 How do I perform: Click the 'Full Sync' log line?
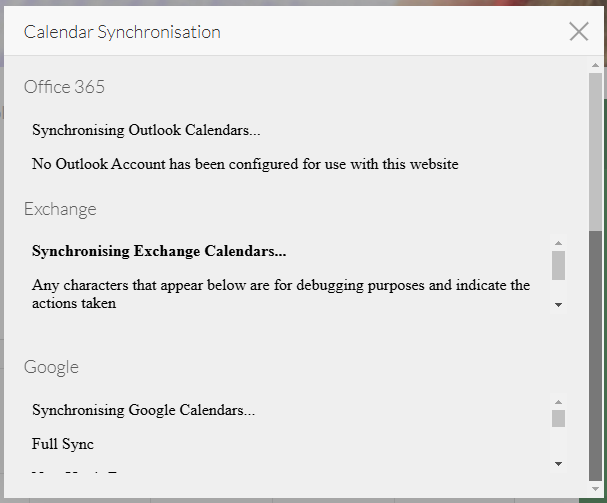(x=63, y=444)
